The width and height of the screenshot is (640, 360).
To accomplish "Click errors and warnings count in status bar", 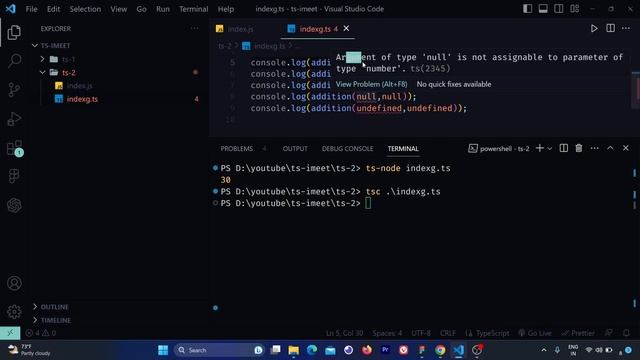I will pos(40,333).
